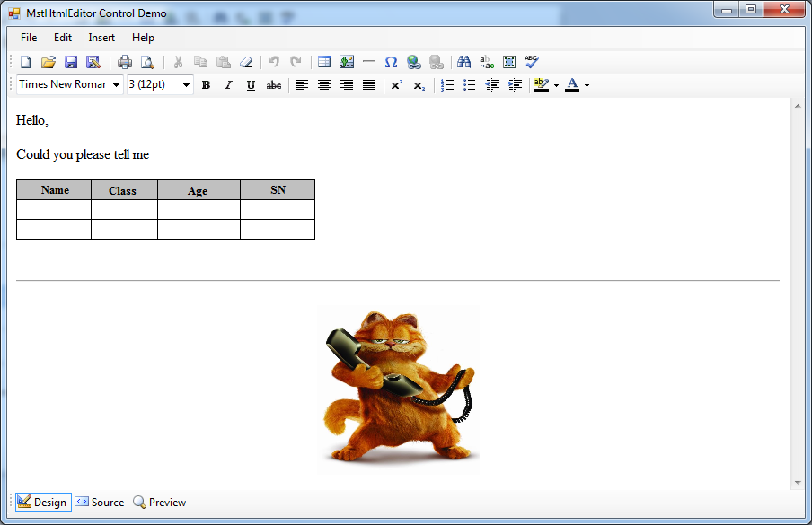Screen dimensions: 812x525
Task: Click the scrollbar down arrow
Action: click(798, 483)
